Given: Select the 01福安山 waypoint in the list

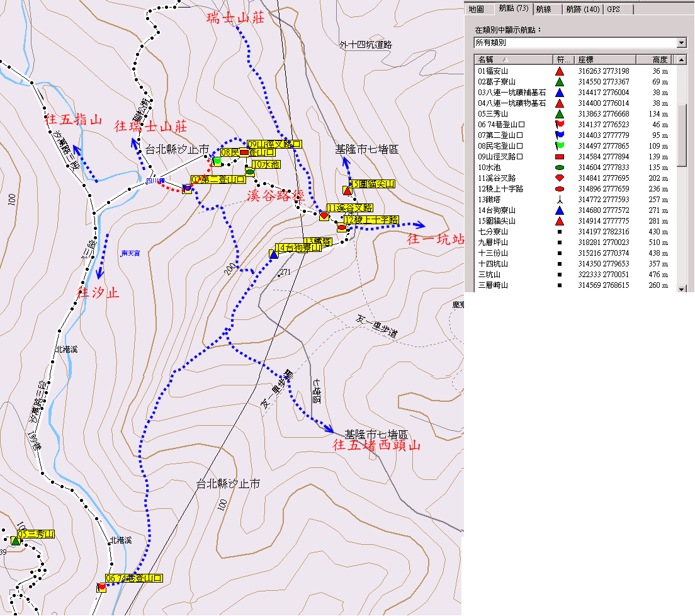Looking at the screenshot, I should pos(493,71).
